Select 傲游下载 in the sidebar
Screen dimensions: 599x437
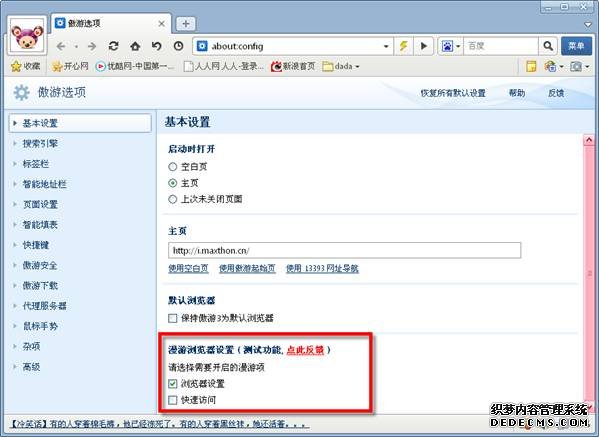tap(40, 285)
